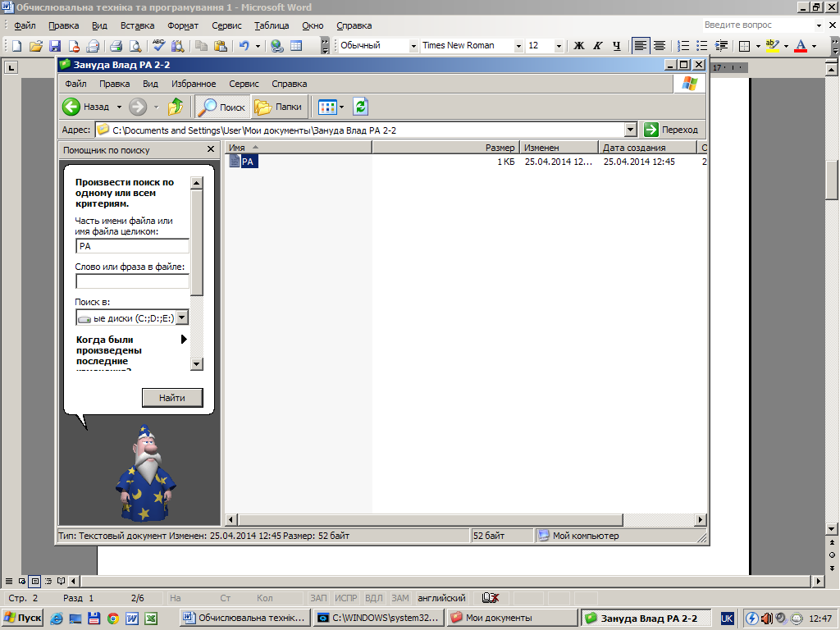This screenshot has width=840, height=630.
Task: Toggle the Папки folders pane button
Action: 279,107
